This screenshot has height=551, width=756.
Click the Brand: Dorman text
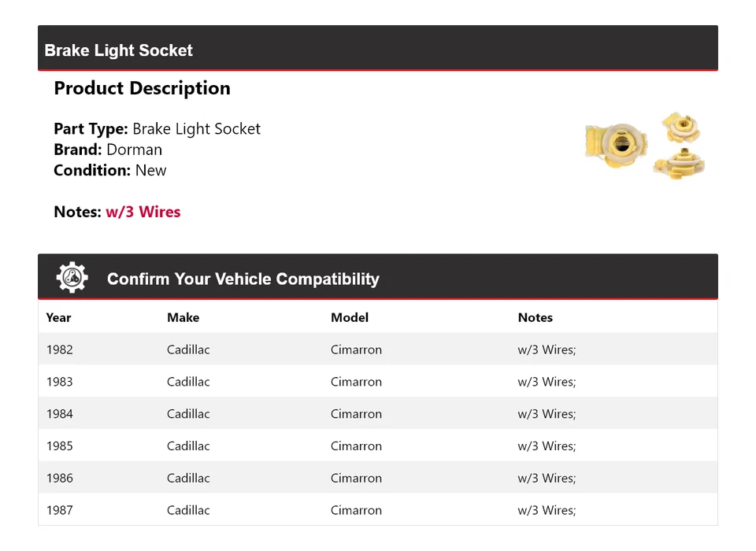pyautogui.click(x=108, y=150)
